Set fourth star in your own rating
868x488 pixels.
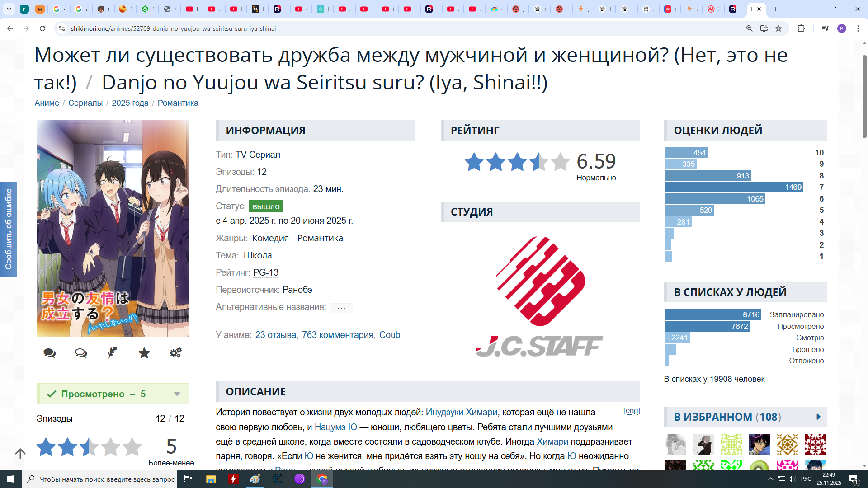click(111, 447)
